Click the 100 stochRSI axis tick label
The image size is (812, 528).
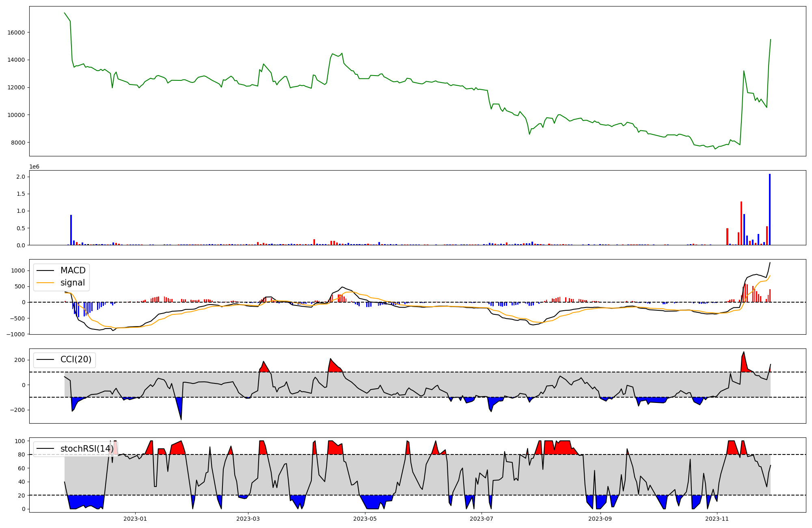(x=21, y=441)
